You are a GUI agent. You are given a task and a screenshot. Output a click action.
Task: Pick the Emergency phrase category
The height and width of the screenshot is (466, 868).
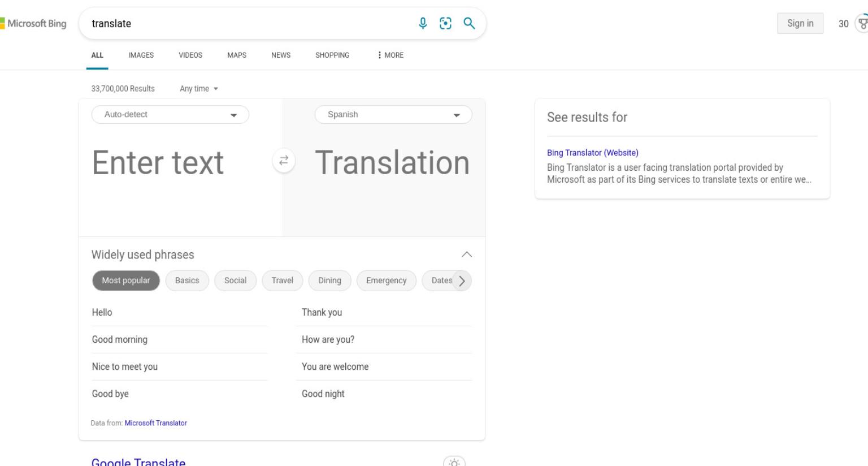click(x=387, y=281)
